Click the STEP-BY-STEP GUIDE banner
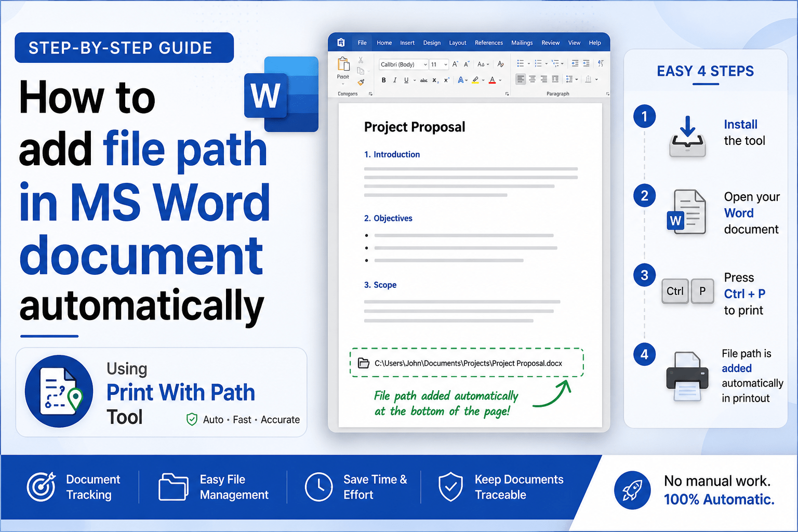Viewport: 798px width, 532px height. (x=124, y=48)
